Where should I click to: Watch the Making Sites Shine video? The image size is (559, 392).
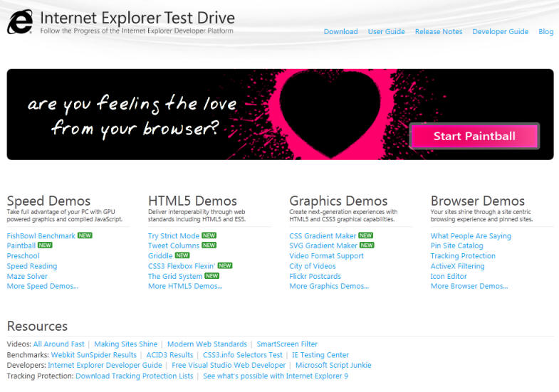[x=125, y=344]
